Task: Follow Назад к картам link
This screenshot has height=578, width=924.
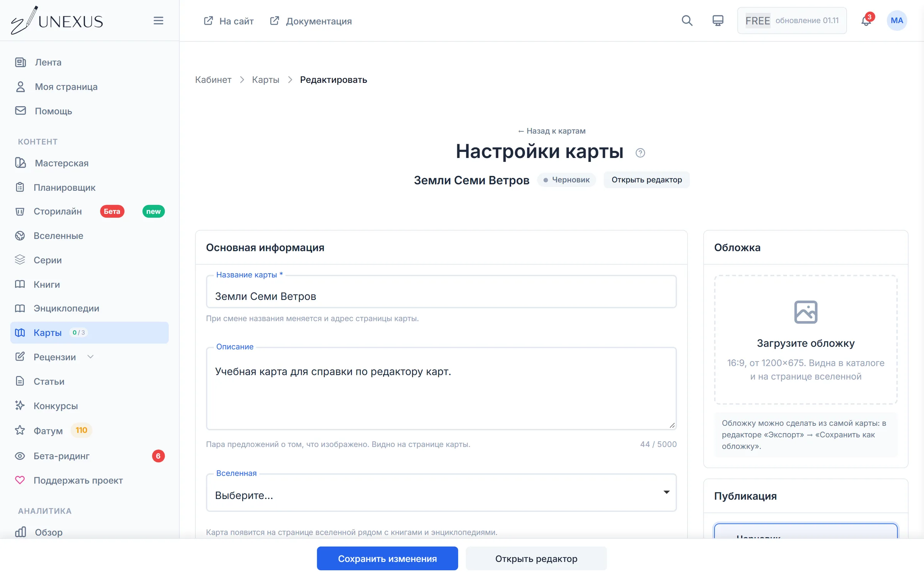Action: click(x=551, y=131)
